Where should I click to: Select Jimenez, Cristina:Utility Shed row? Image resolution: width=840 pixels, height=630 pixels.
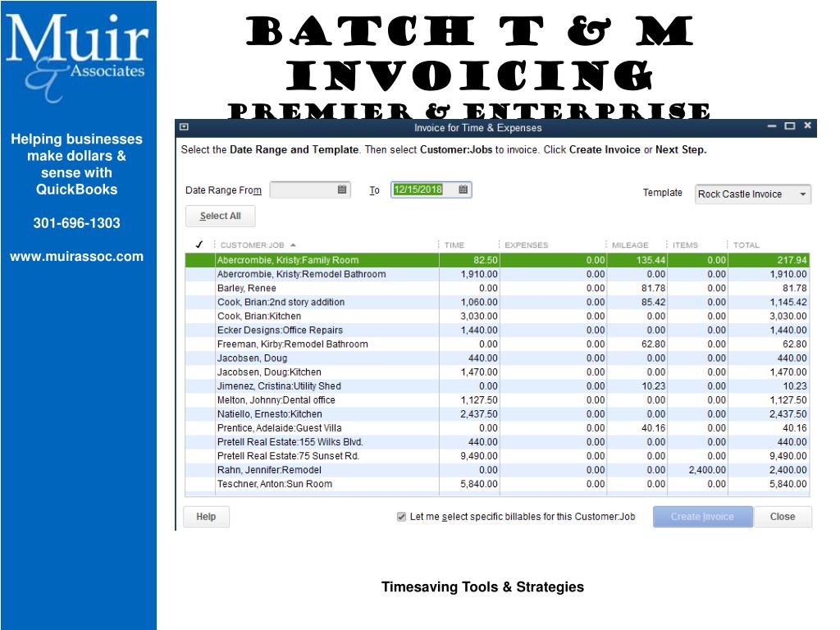point(497,386)
